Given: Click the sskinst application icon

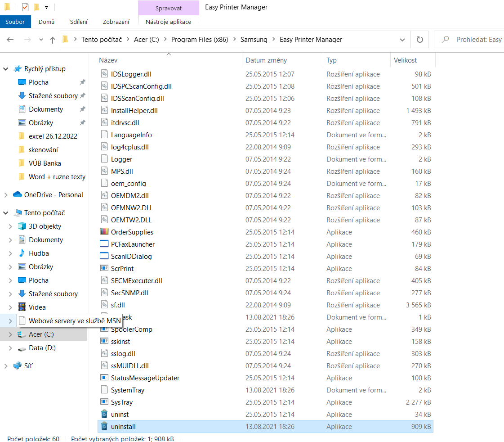Looking at the screenshot, I should coord(104,341).
